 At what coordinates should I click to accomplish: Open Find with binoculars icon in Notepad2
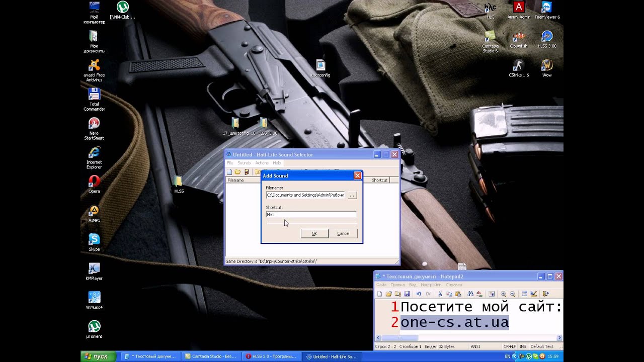coord(470,294)
